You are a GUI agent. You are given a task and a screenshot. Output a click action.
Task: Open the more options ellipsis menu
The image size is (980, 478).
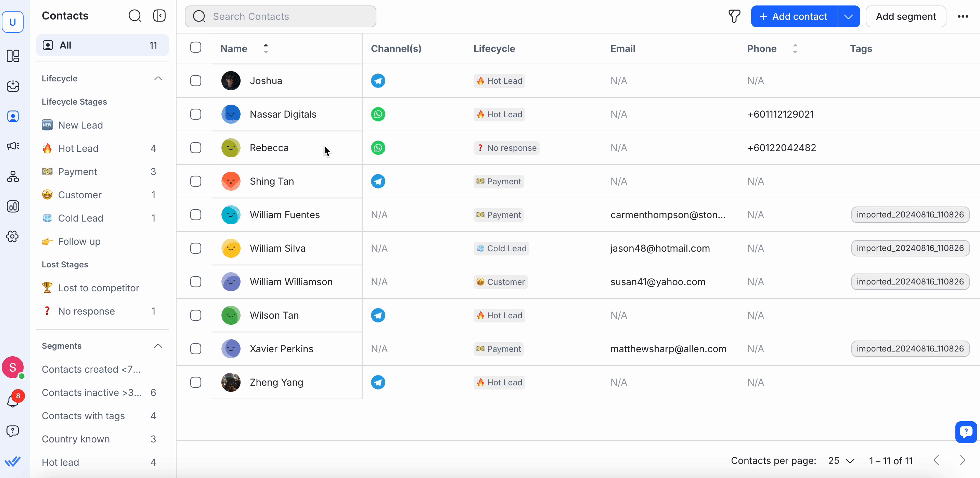963,16
